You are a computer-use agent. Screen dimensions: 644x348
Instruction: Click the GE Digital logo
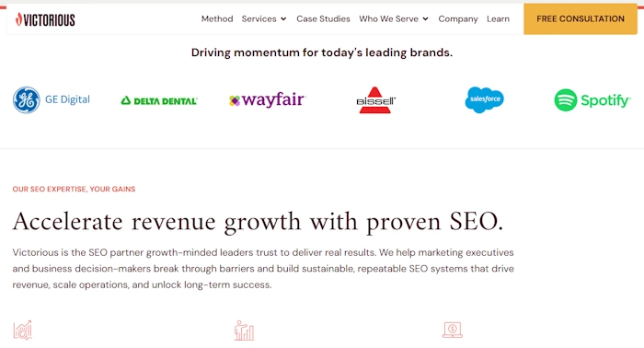[x=52, y=99]
